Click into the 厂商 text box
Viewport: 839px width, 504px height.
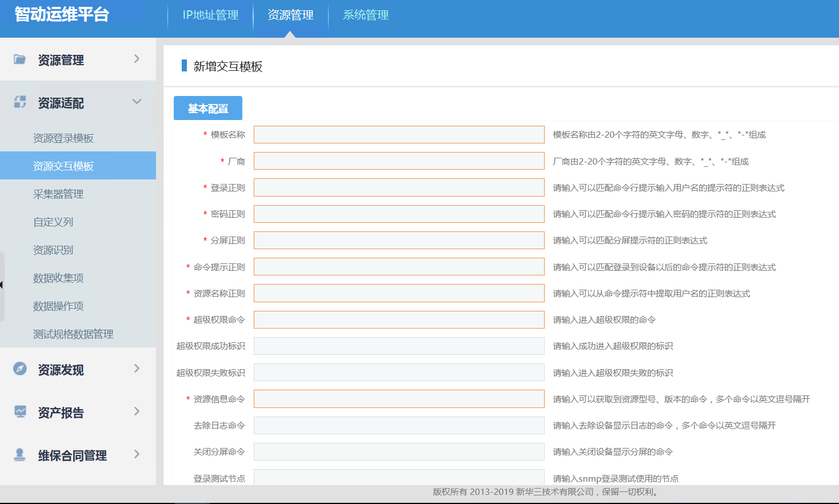pyautogui.click(x=399, y=161)
